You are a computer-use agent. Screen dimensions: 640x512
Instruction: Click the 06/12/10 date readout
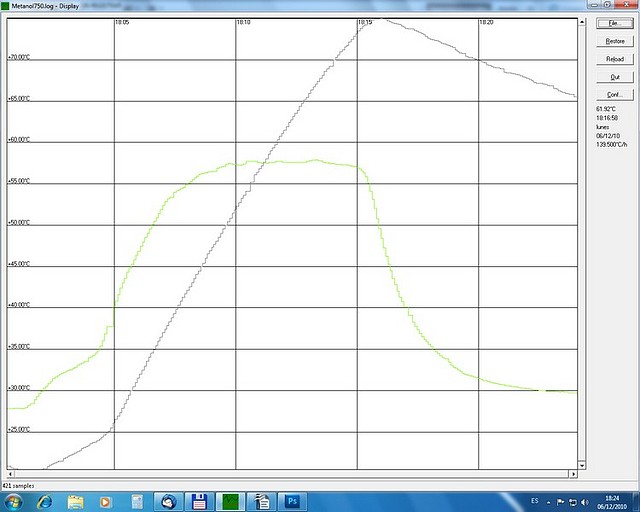pos(608,136)
